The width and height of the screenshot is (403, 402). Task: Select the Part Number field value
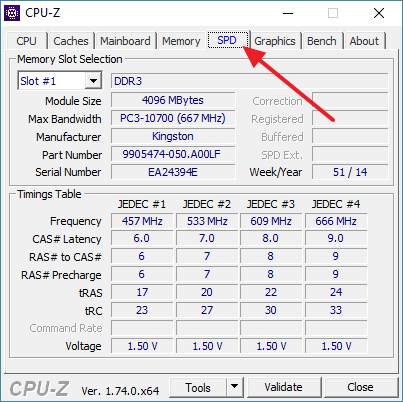pos(173,154)
